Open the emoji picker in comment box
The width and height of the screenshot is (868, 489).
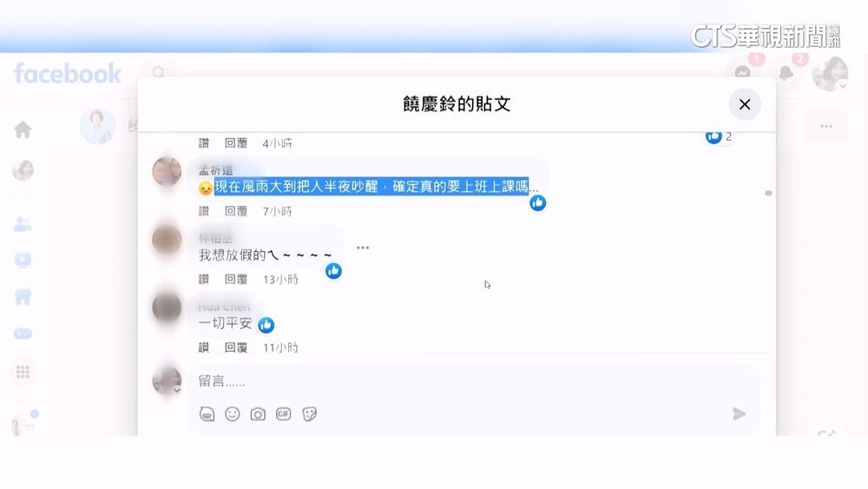coord(233,413)
